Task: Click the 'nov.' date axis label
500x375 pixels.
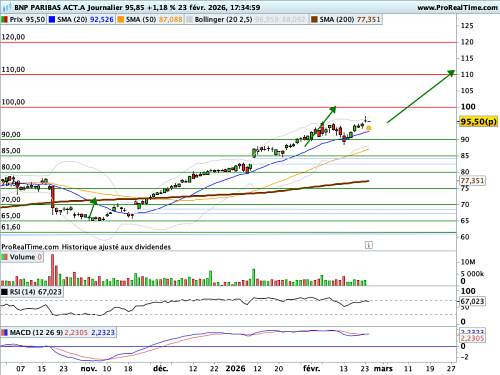Action: [89, 369]
